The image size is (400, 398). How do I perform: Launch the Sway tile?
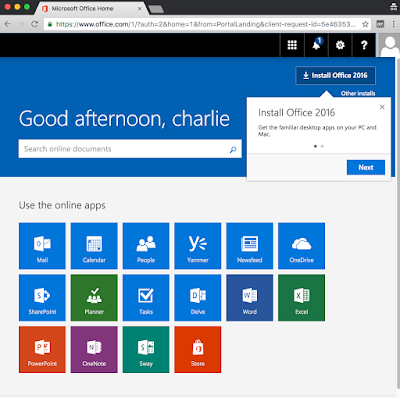coord(146,349)
